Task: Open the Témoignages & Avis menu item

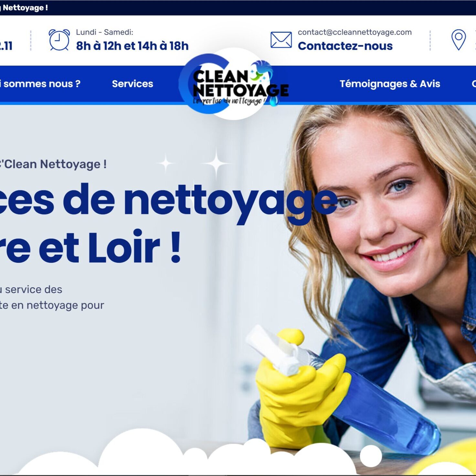Action: click(x=390, y=84)
